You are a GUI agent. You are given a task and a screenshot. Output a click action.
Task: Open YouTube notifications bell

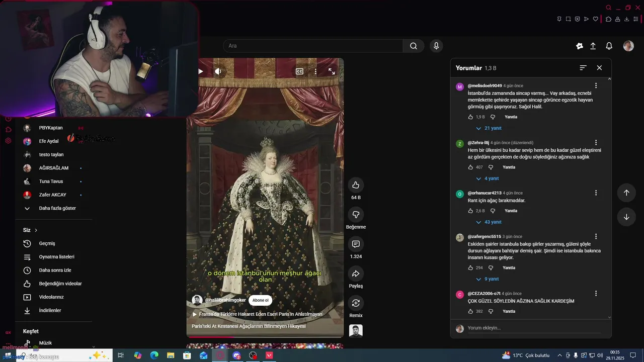coord(609,46)
